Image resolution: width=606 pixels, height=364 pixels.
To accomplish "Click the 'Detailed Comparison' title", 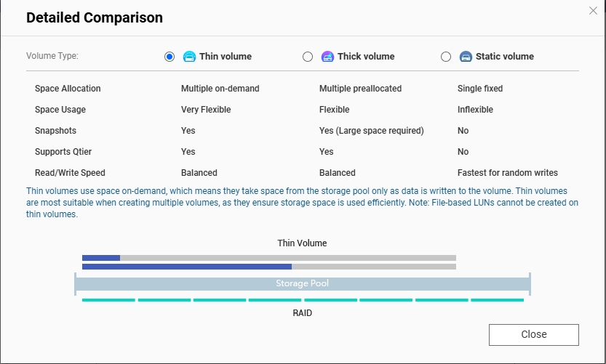I will click(95, 17).
